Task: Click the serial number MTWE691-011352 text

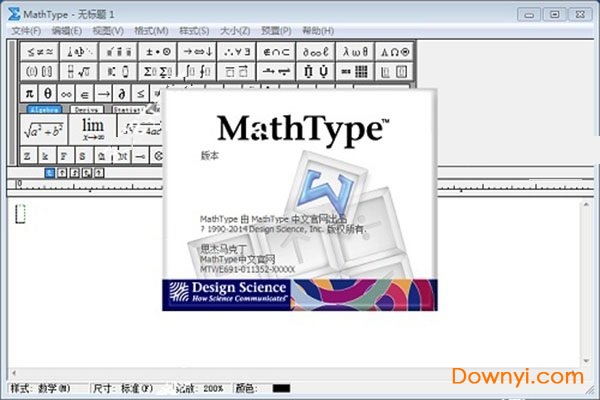Action: (x=247, y=269)
